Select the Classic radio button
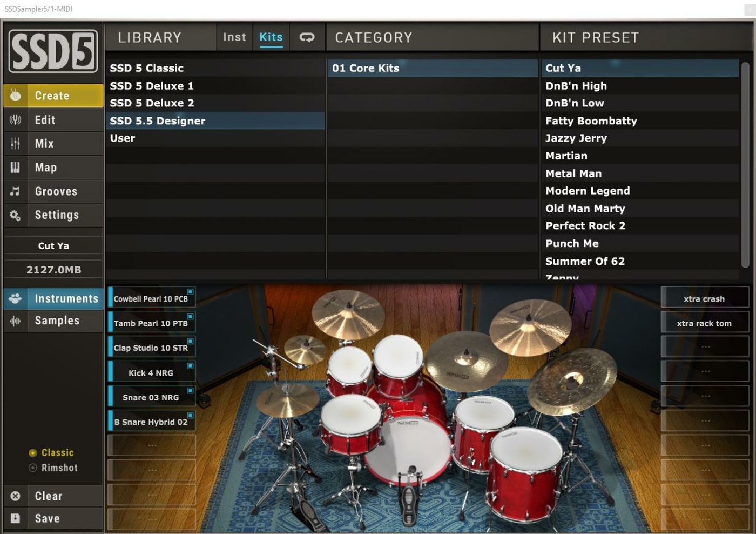The image size is (756, 534). 33,453
